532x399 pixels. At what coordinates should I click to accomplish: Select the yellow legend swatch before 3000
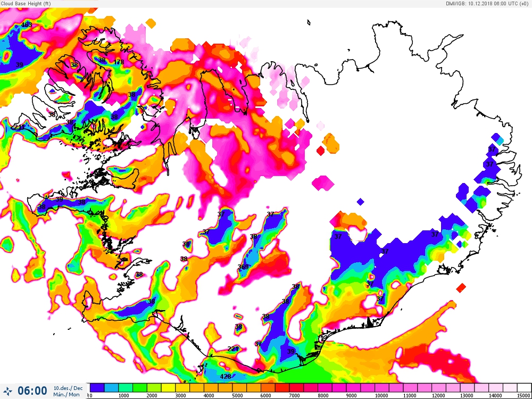(168, 388)
